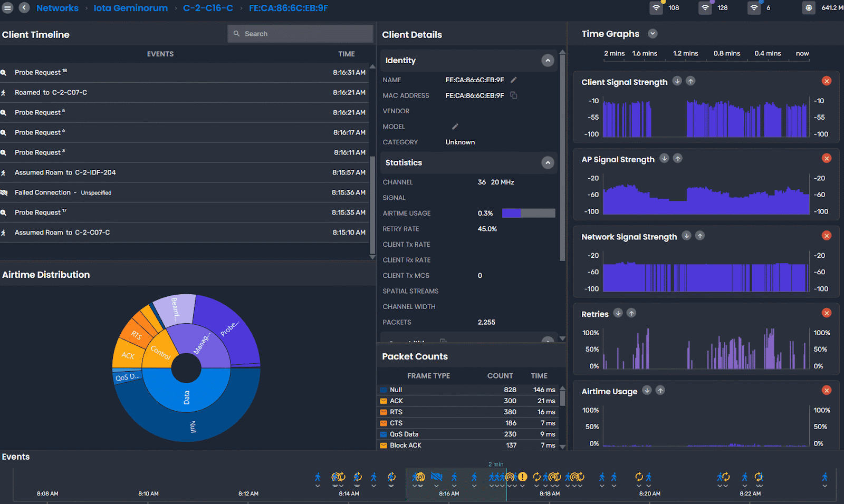
Task: Click the Wi-Fi icon showing 128
Action: (705, 8)
